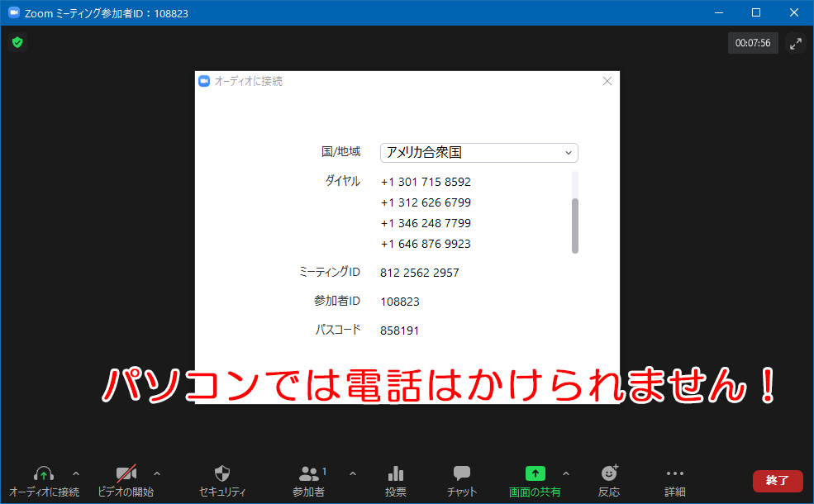
Task: Open the 参加者 participants panel
Action: pyautogui.click(x=309, y=474)
